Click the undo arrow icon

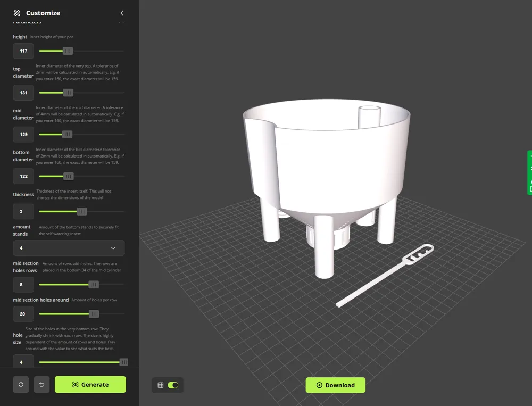[x=41, y=384]
